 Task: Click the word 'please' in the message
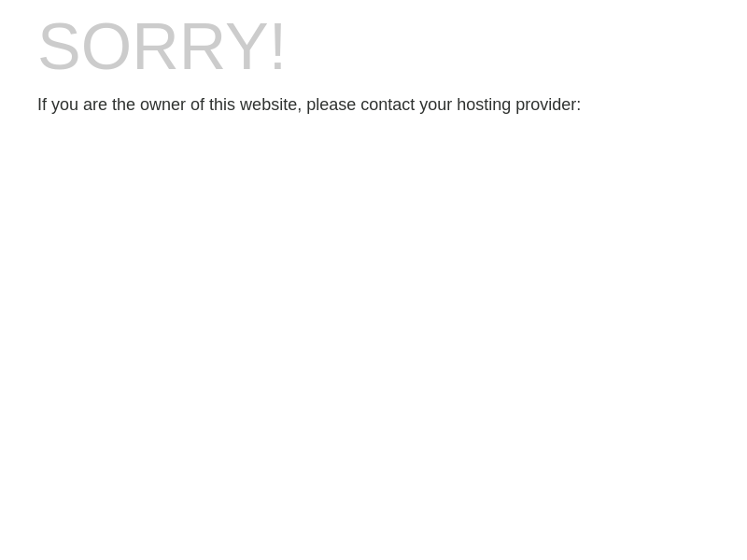click(331, 105)
